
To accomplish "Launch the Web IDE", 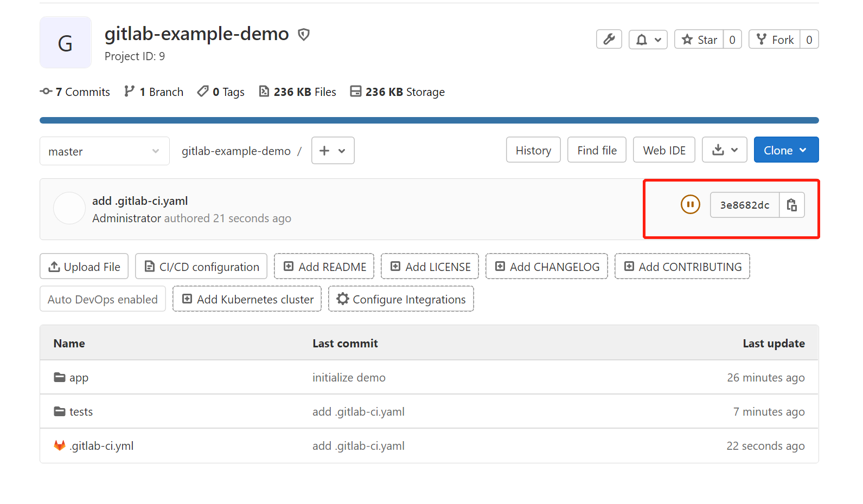I will pos(664,150).
